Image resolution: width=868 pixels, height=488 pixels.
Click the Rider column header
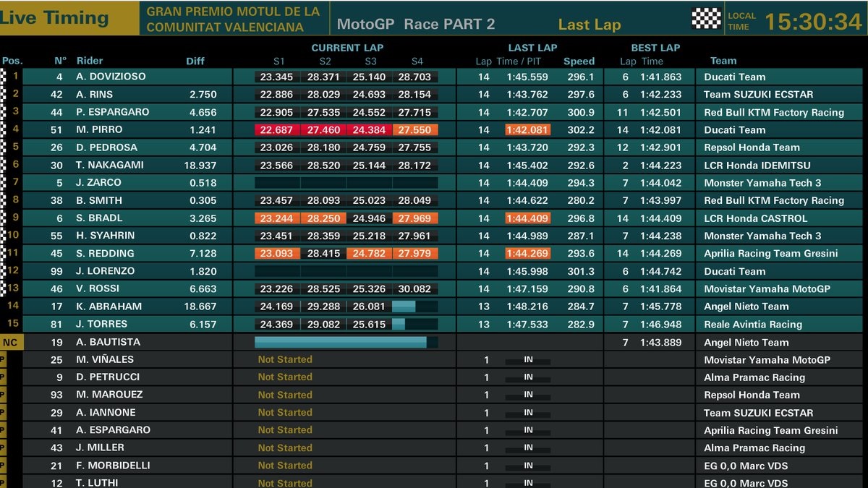90,61
